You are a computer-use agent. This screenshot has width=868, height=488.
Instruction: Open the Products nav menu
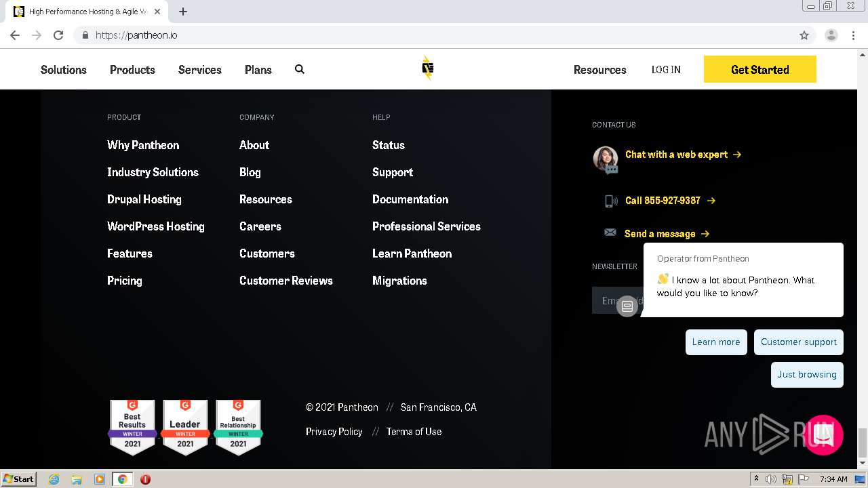click(x=132, y=69)
